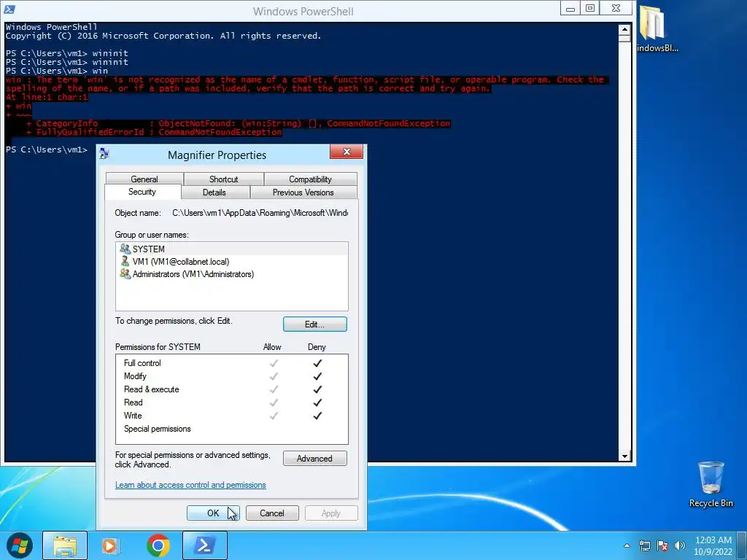Click Show desktop strip at taskbar end

click(742, 545)
